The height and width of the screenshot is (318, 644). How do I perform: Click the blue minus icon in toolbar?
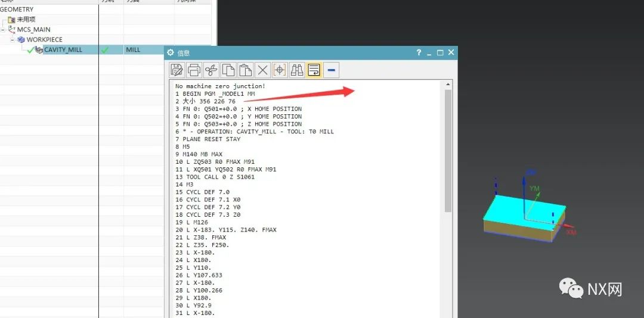(331, 70)
